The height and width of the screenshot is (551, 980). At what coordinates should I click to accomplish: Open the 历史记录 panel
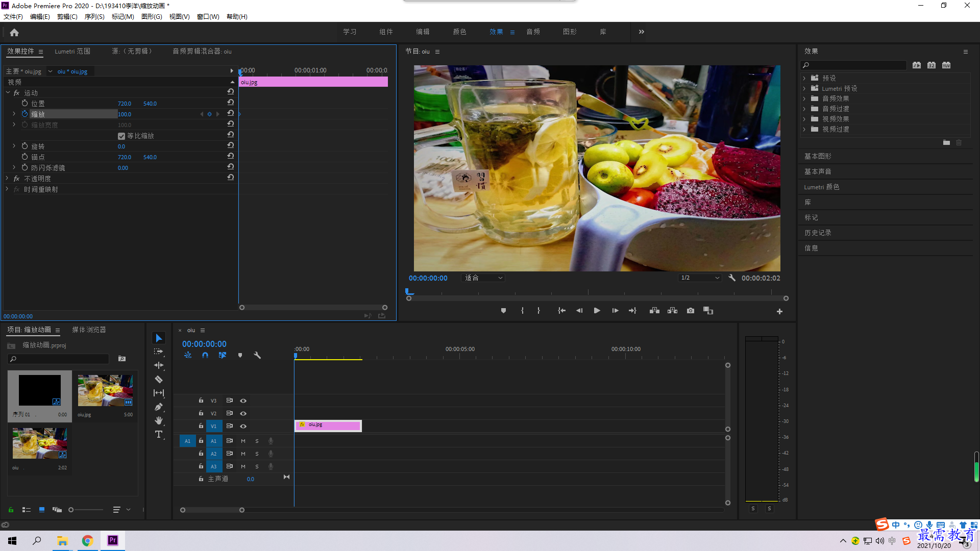click(818, 233)
